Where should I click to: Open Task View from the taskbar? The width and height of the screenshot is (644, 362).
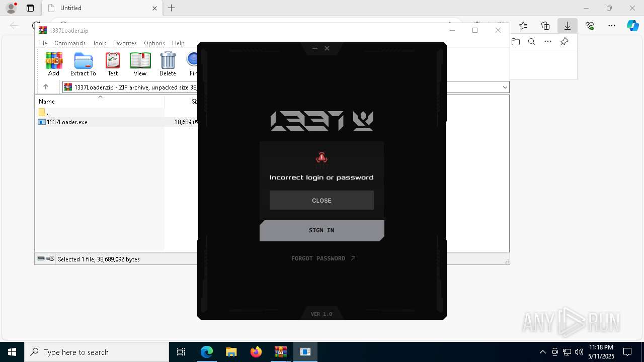click(181, 352)
